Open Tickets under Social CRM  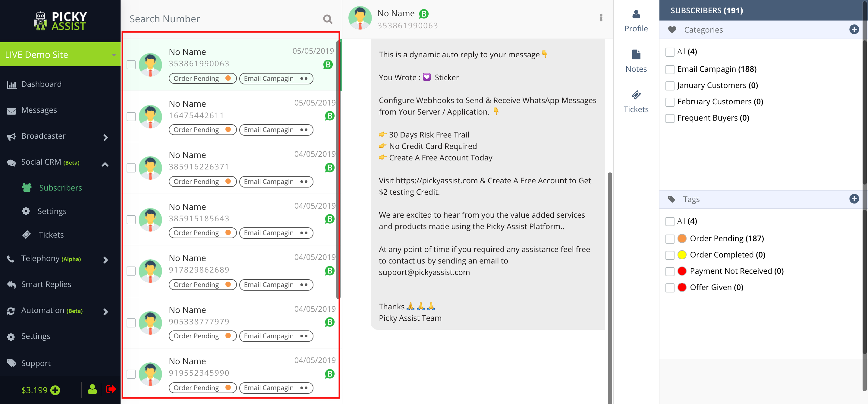[51, 235]
